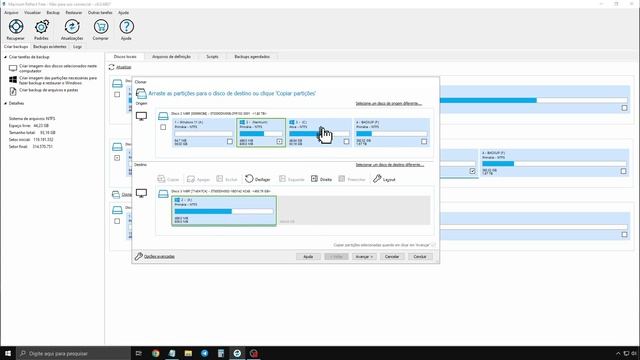Click the tool between Expandir and Preencher
Image resolution: width=640 pixels, height=360 pixels.
321,179
